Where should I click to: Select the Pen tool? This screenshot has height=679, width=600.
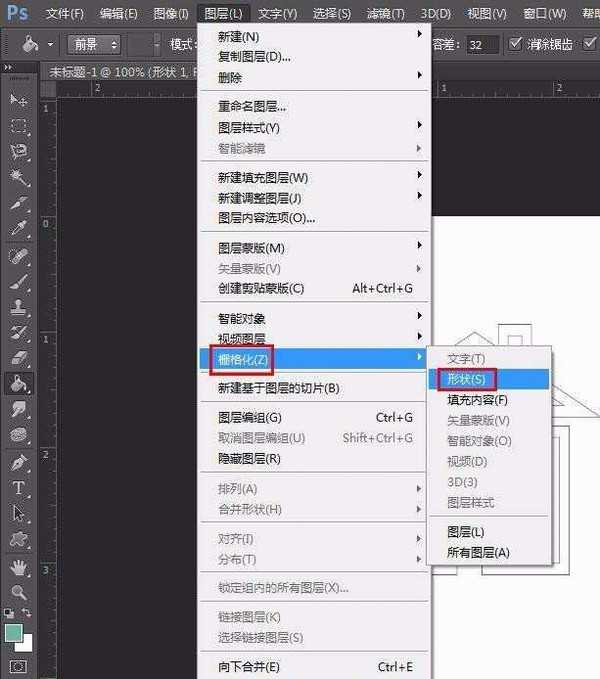point(18,463)
